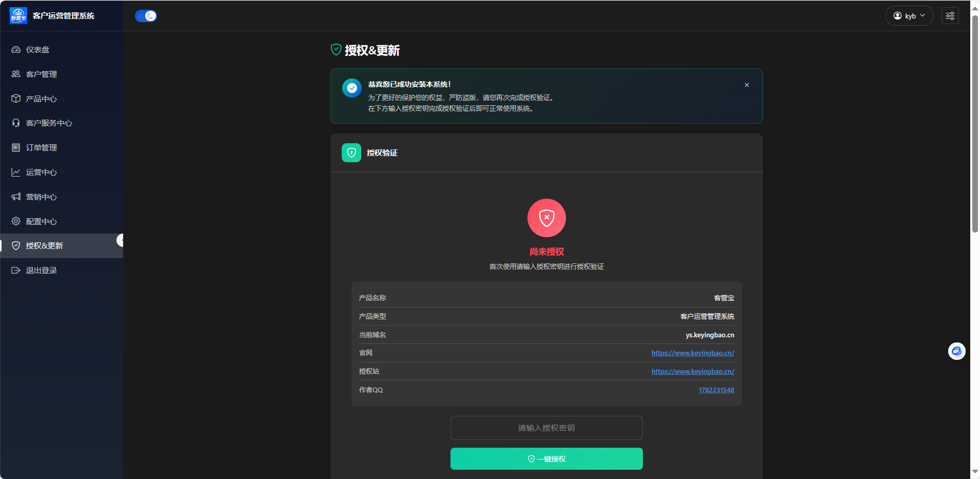Collapse the sidebar with arrow handle
Screen dimensions: 980x479
pos(120,240)
